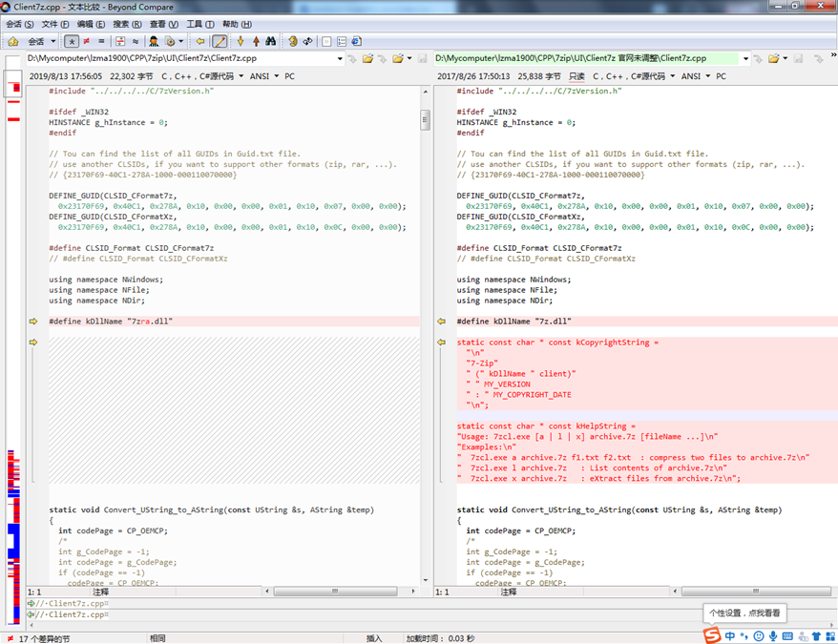Open left pane C,C++,C# format dropdown
The image size is (838, 644).
pos(241,76)
